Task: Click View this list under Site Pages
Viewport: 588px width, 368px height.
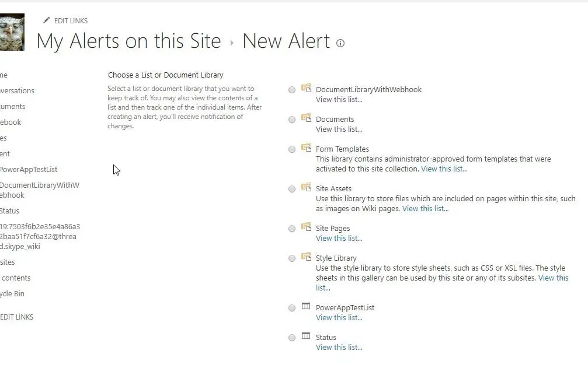Action: click(x=339, y=238)
